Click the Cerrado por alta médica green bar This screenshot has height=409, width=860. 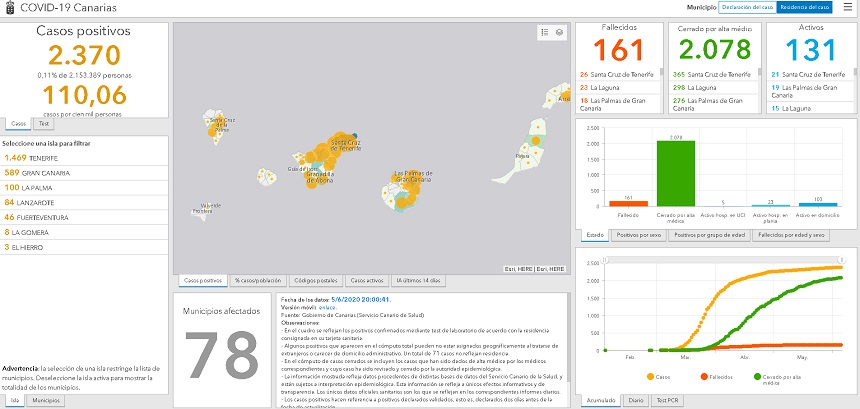(x=675, y=173)
